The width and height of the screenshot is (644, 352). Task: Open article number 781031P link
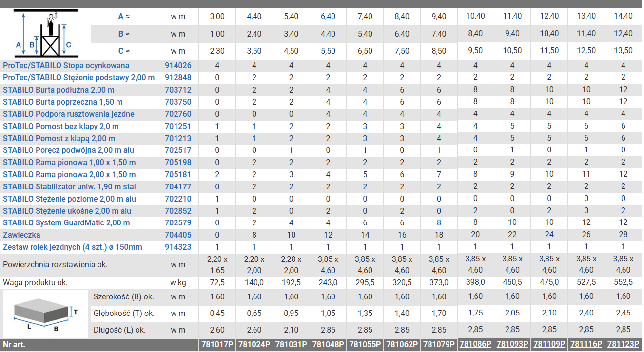[291, 345]
